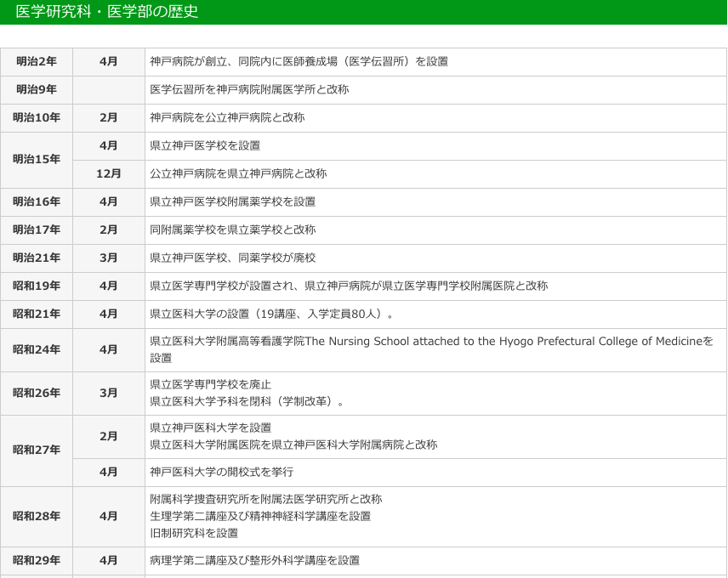Select the 明治21年 year cell
This screenshot has width=728, height=578.
[x=37, y=258]
